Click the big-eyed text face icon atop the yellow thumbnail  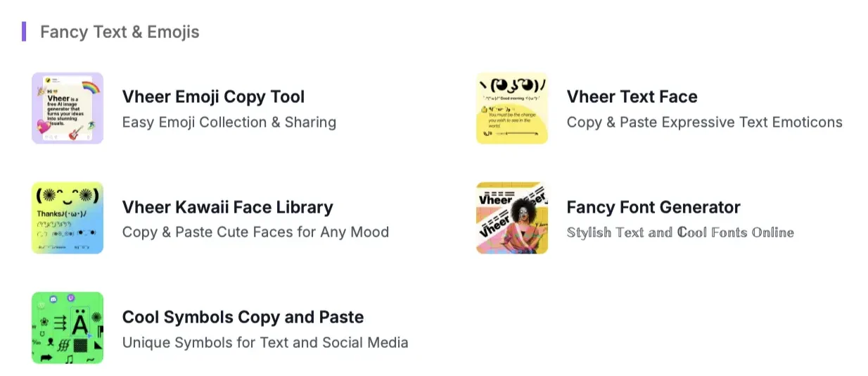(512, 85)
